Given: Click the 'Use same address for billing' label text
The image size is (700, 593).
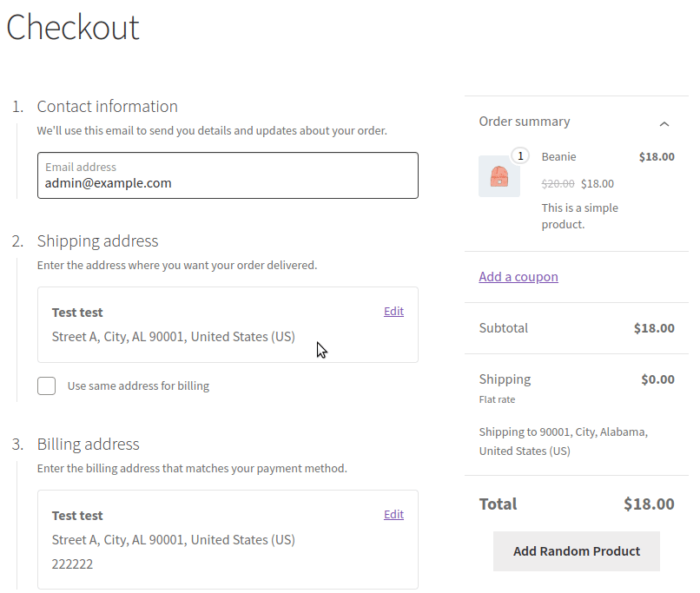Looking at the screenshot, I should 138,386.
